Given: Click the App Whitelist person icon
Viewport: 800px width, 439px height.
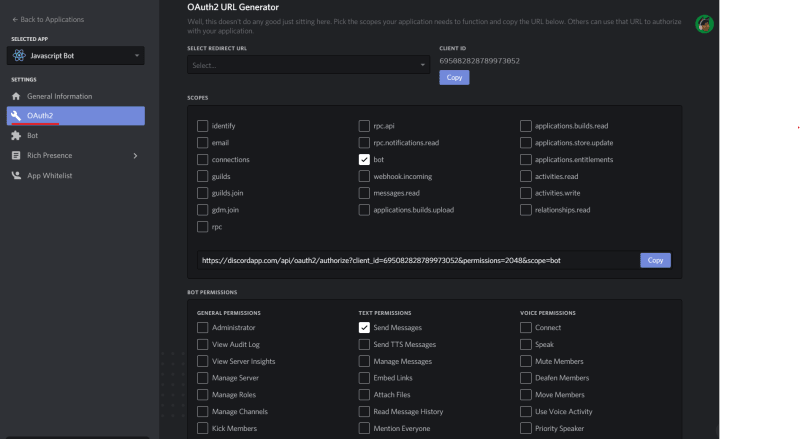Looking at the screenshot, I should coord(16,175).
